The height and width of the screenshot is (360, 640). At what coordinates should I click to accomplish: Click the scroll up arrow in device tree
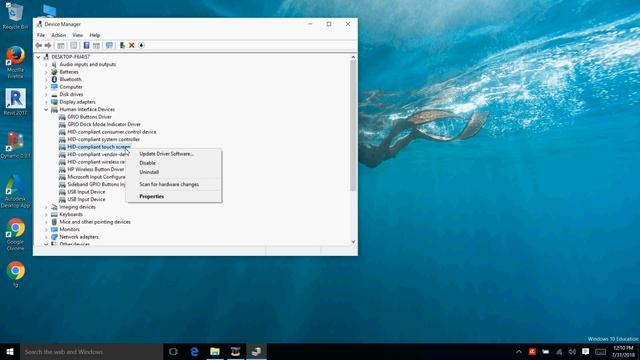pos(353,57)
